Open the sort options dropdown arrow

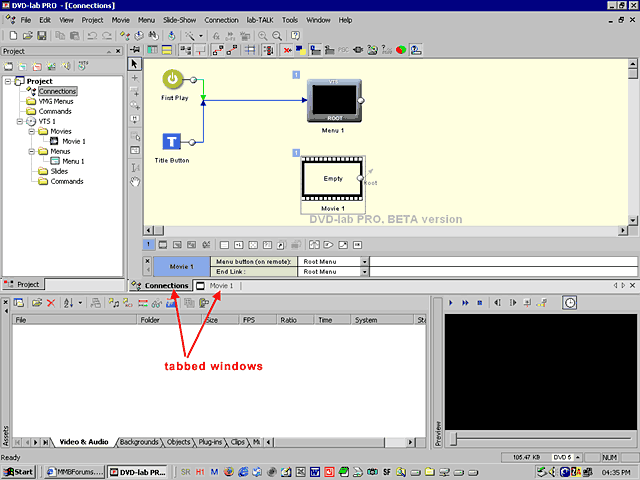[x=80, y=303]
